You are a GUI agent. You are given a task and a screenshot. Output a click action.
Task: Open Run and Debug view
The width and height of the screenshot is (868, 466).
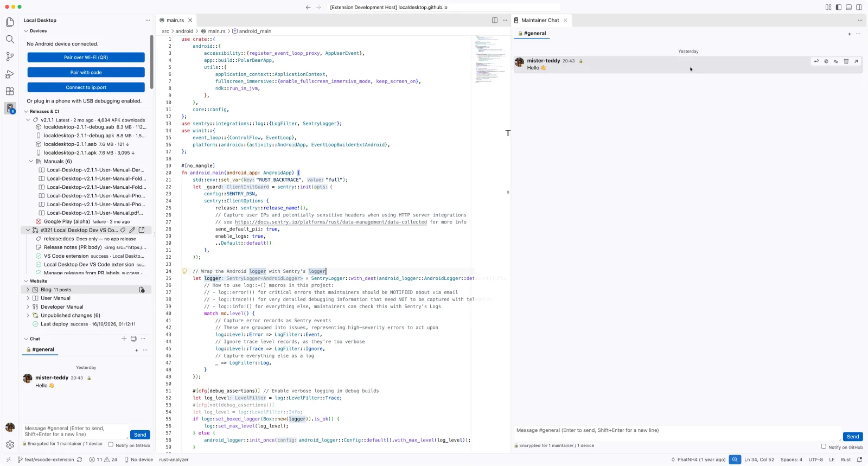pos(10,74)
